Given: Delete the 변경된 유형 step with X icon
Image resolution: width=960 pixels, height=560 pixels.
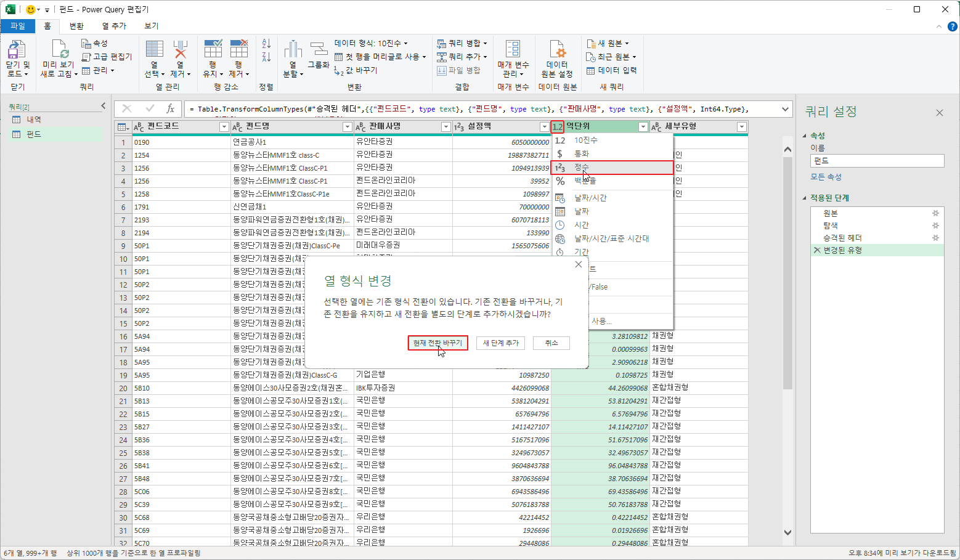Looking at the screenshot, I should click(x=817, y=250).
